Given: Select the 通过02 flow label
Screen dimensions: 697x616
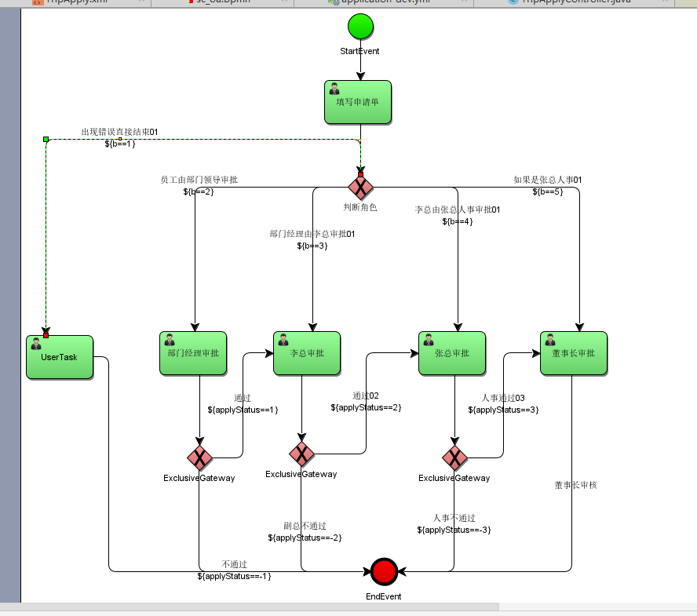Looking at the screenshot, I should point(367,397).
